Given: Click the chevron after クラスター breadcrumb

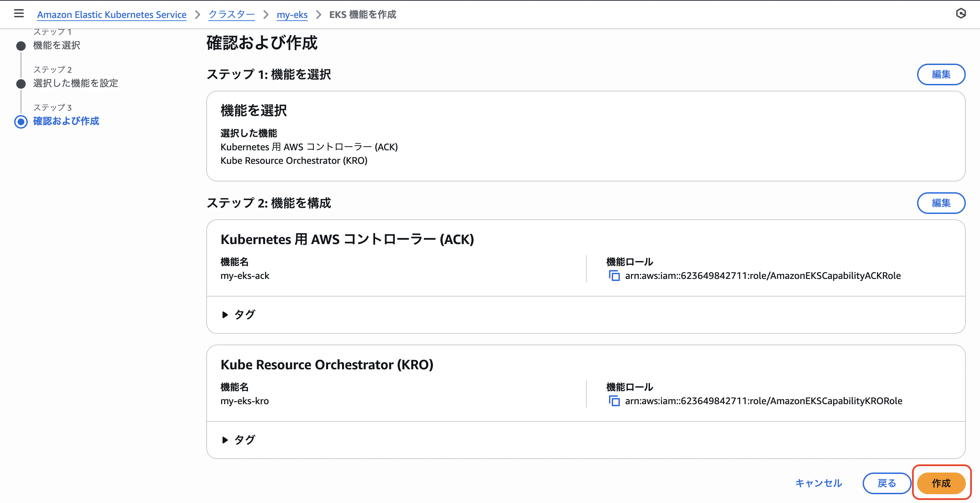Looking at the screenshot, I should coord(265,15).
